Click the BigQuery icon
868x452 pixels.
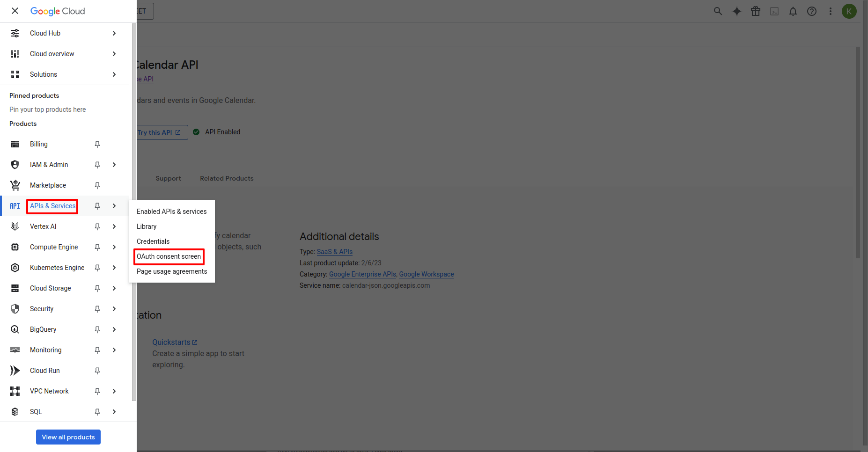tap(15, 329)
